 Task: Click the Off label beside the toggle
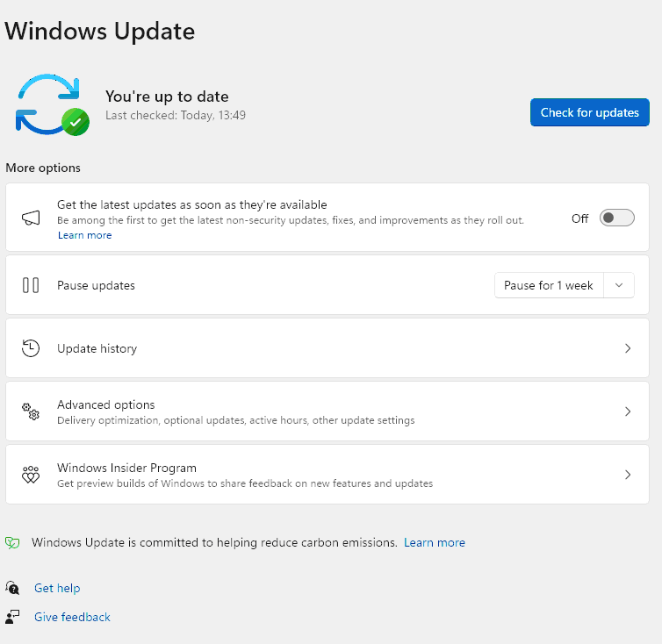click(579, 218)
